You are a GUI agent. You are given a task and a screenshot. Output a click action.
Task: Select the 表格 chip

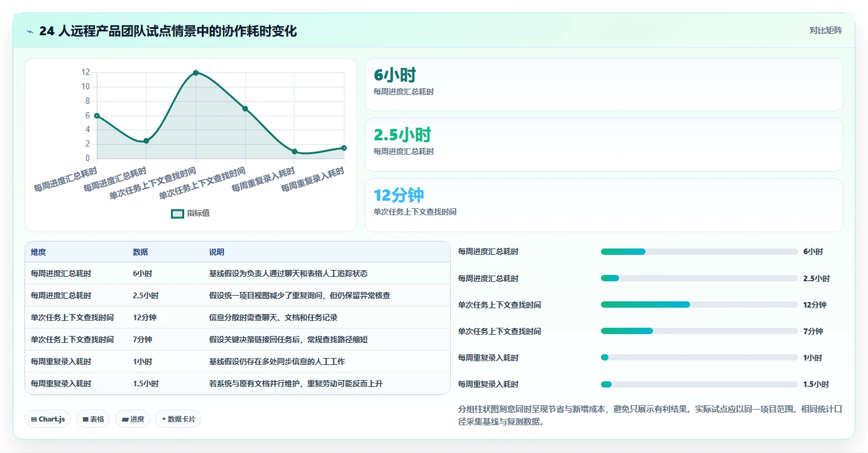[93, 419]
